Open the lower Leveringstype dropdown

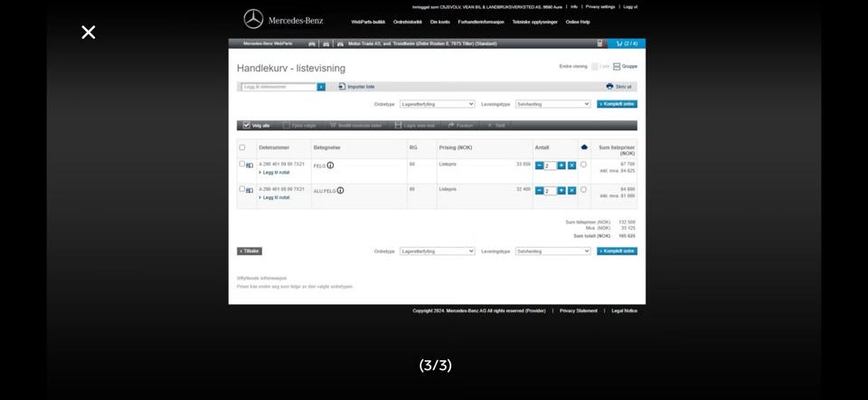[x=553, y=252]
